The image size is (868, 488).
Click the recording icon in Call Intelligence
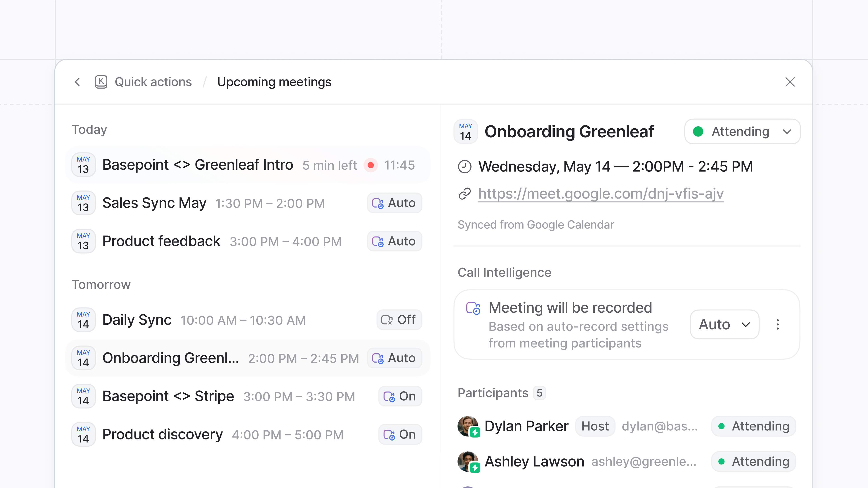[473, 308]
